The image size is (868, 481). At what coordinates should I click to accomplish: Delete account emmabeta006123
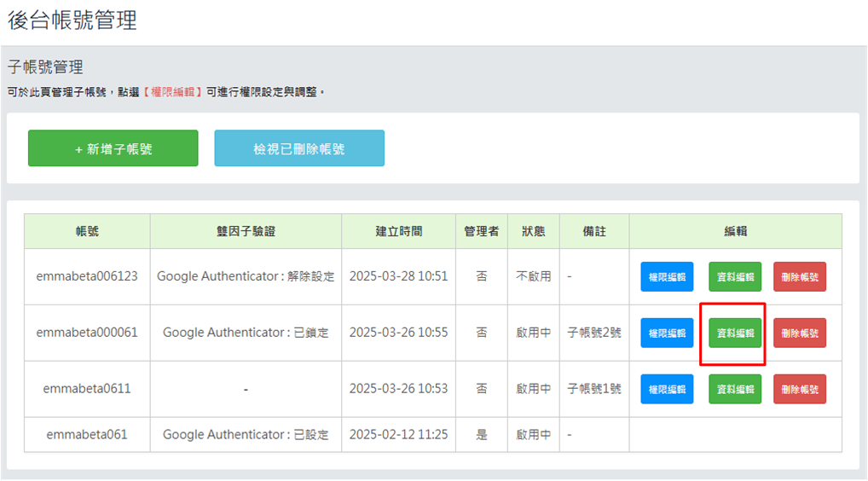point(800,277)
